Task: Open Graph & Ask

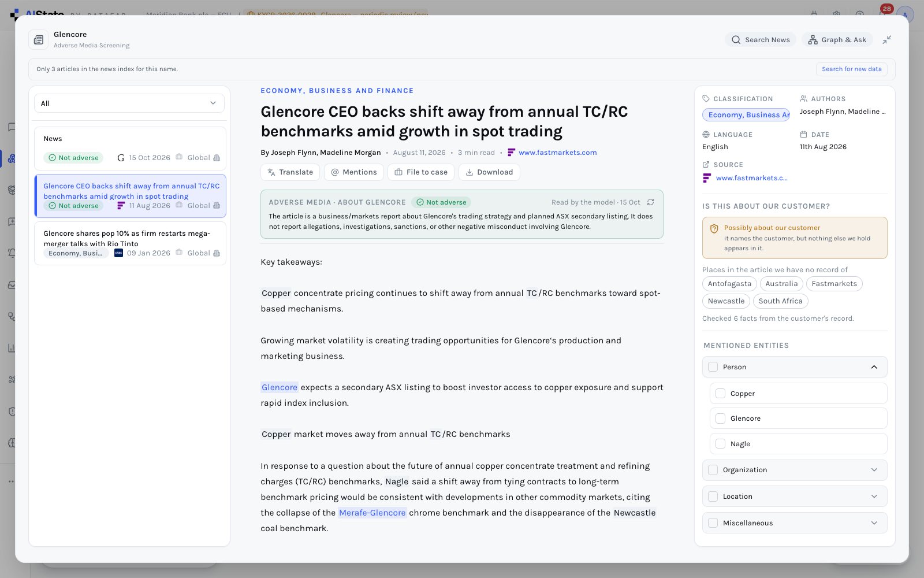Action: [x=837, y=40]
